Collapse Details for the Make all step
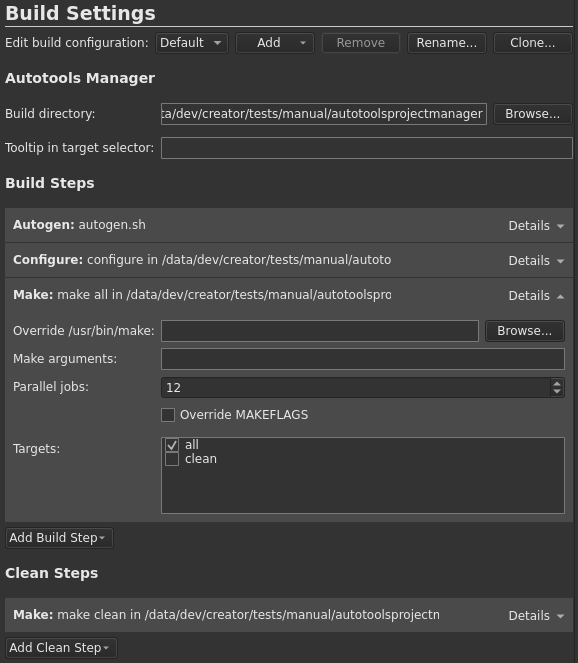 [536, 296]
